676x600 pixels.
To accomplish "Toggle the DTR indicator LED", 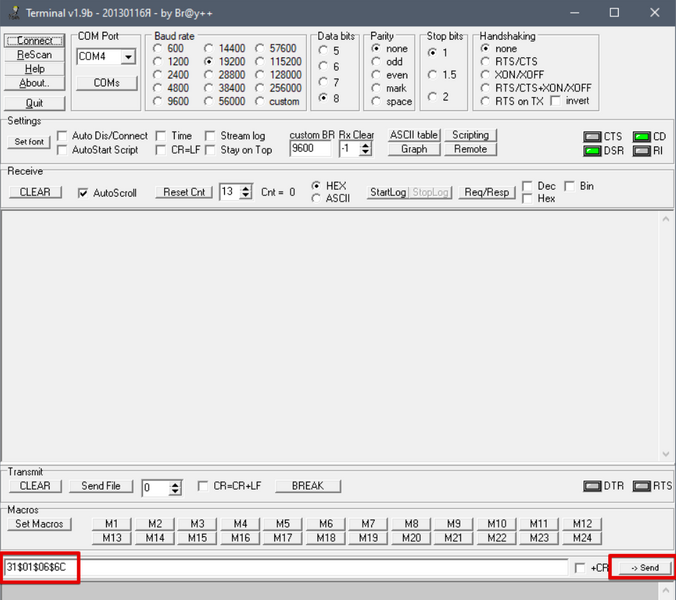I will (x=592, y=486).
